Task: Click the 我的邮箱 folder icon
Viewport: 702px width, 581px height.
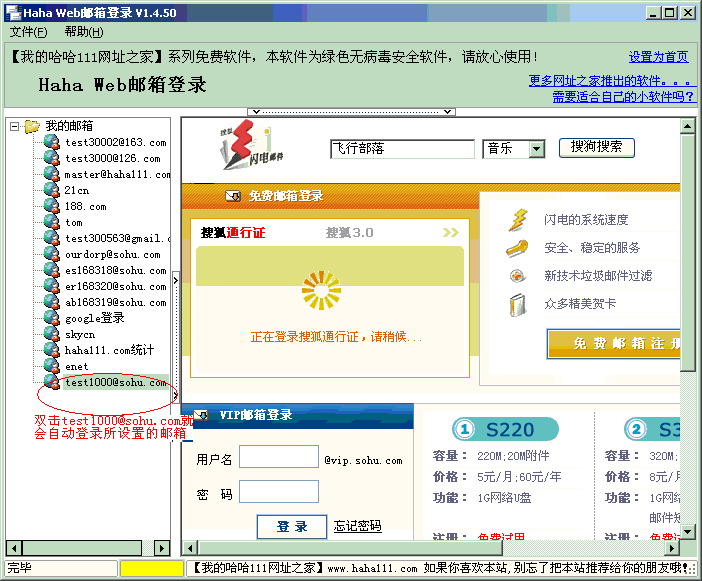Action: click(x=32, y=126)
